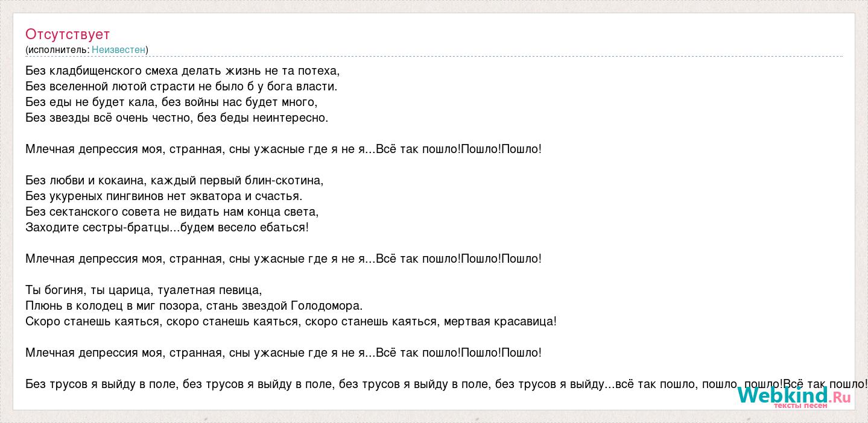The width and height of the screenshot is (868, 423).
Task: Select line 'Без вселенной лютой страсти не было б у бога власти'
Action: (182, 86)
